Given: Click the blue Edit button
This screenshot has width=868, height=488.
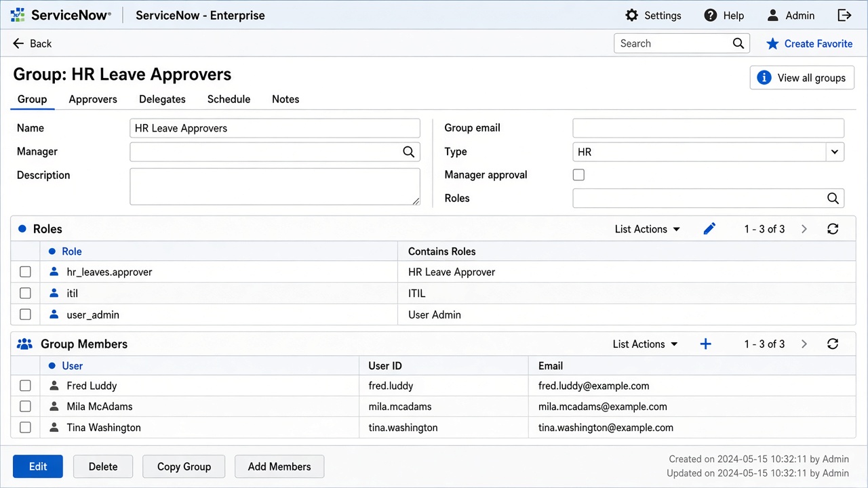Looking at the screenshot, I should click(x=38, y=466).
